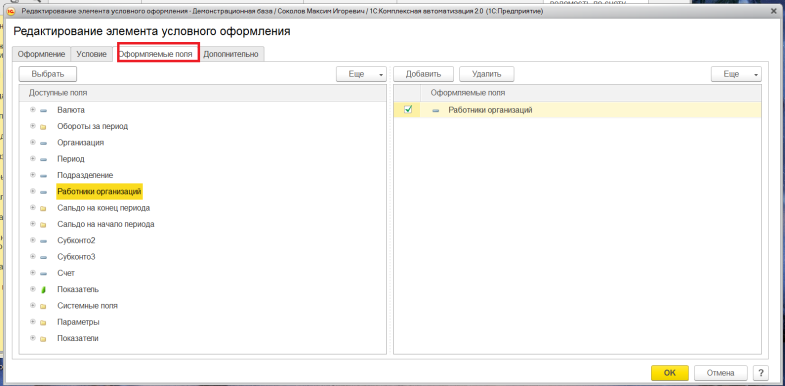
Task: Select Субконто3 in available fields
Action: point(76,257)
